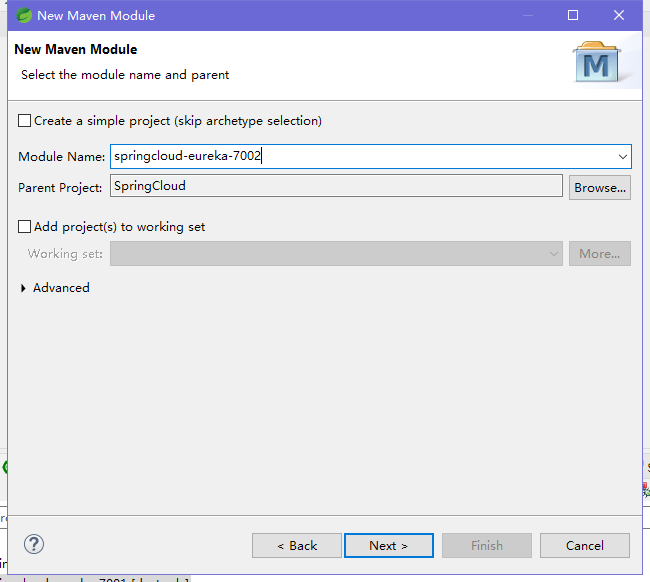Click the Finish button

tap(487, 546)
